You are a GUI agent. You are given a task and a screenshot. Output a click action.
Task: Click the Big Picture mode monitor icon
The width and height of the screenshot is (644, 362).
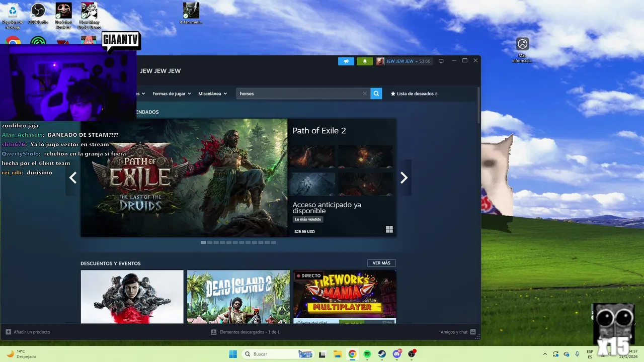coord(441,61)
